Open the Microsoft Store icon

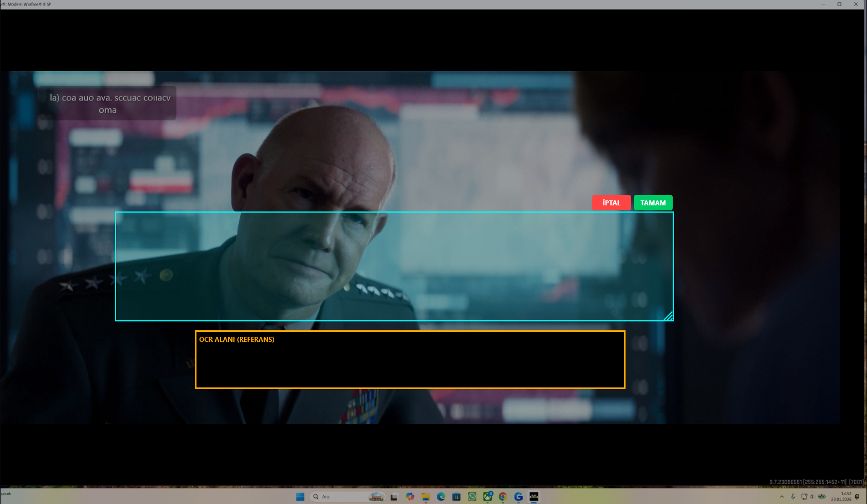click(456, 497)
